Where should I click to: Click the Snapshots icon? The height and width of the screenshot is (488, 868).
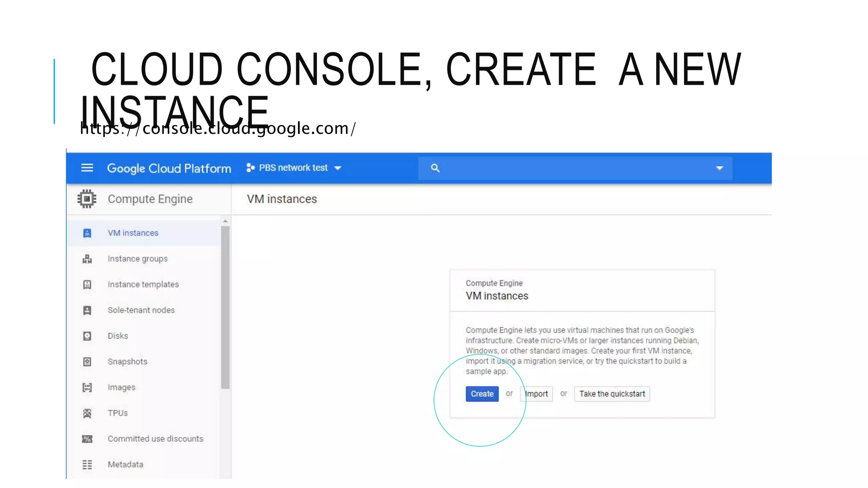tap(87, 362)
